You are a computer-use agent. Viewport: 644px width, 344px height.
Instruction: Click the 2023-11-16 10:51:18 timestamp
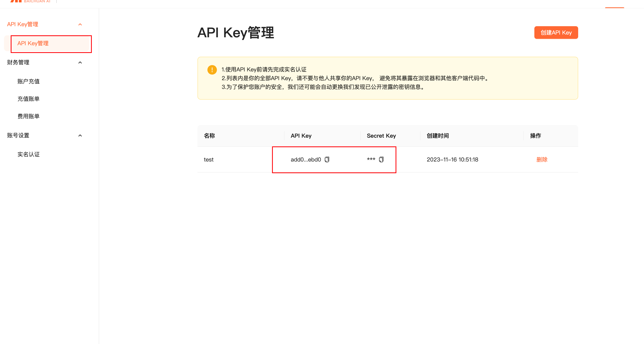[452, 160]
